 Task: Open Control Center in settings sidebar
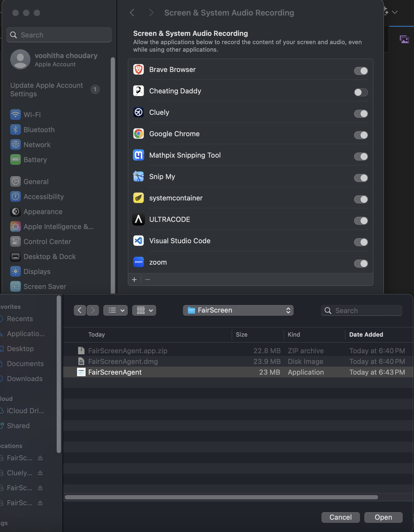pos(40,241)
